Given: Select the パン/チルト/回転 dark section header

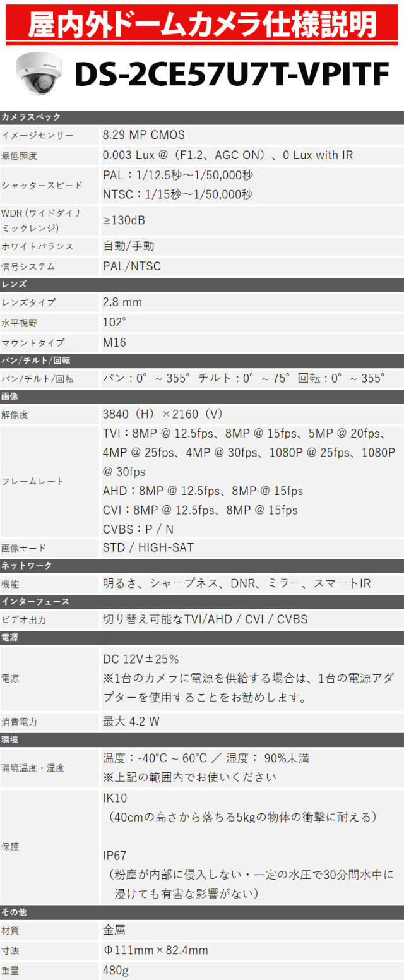Looking at the screenshot, I should (x=35, y=361).
